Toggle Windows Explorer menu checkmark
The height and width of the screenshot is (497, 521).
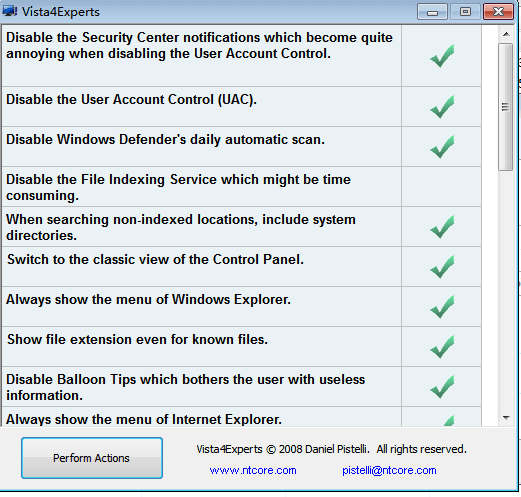tap(442, 307)
